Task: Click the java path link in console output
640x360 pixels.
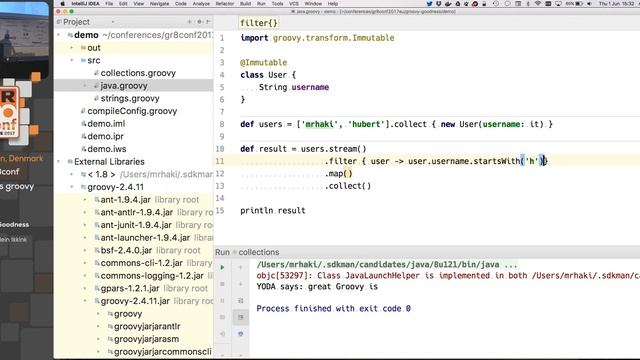Action: (x=378, y=265)
